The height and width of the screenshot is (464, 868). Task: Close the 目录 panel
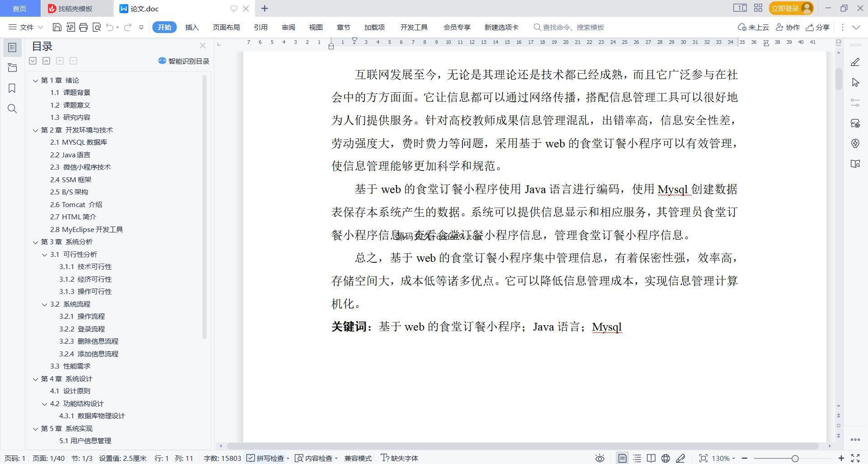coord(203,46)
